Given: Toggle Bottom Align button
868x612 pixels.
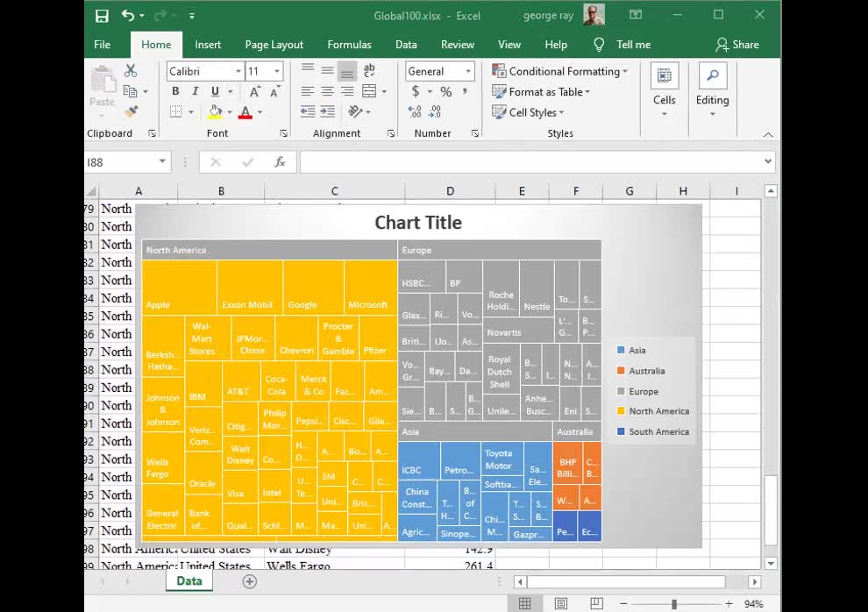Looking at the screenshot, I should (348, 71).
